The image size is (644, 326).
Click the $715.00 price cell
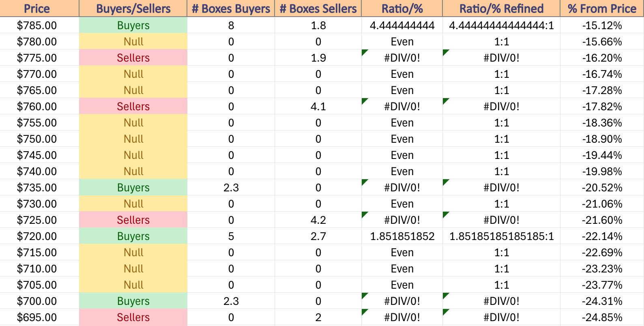pyautogui.click(x=39, y=252)
